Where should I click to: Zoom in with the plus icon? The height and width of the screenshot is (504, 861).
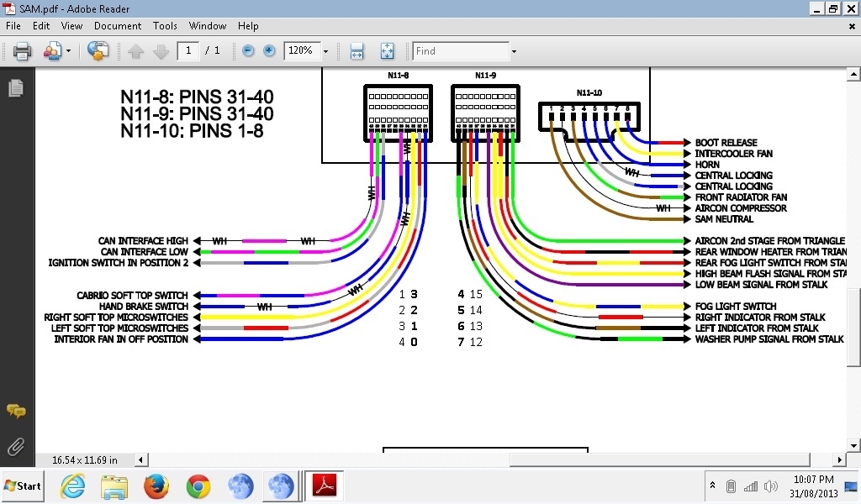click(x=267, y=50)
